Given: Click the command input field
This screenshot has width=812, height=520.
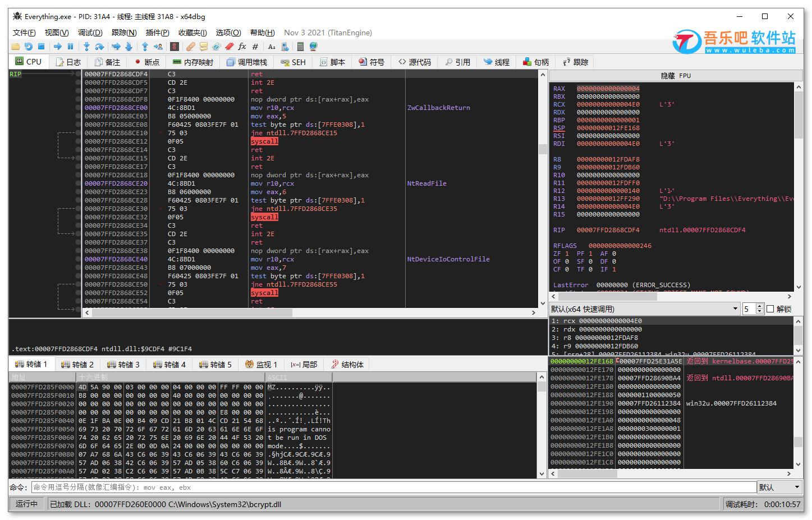Looking at the screenshot, I should click(394, 487).
